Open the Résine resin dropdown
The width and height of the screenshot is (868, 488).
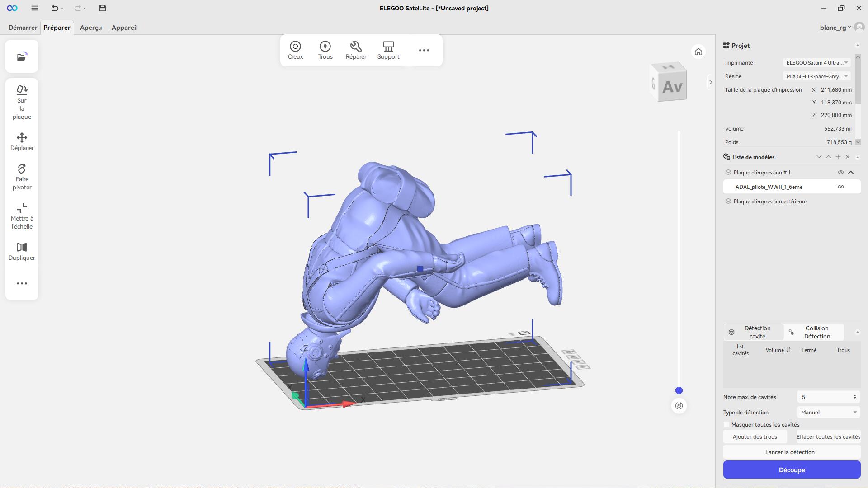point(816,76)
